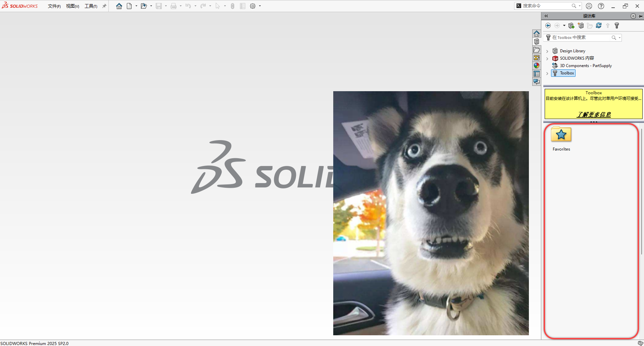Click the Home welcome icon in top toolbar
644x346 pixels.
tap(119, 6)
